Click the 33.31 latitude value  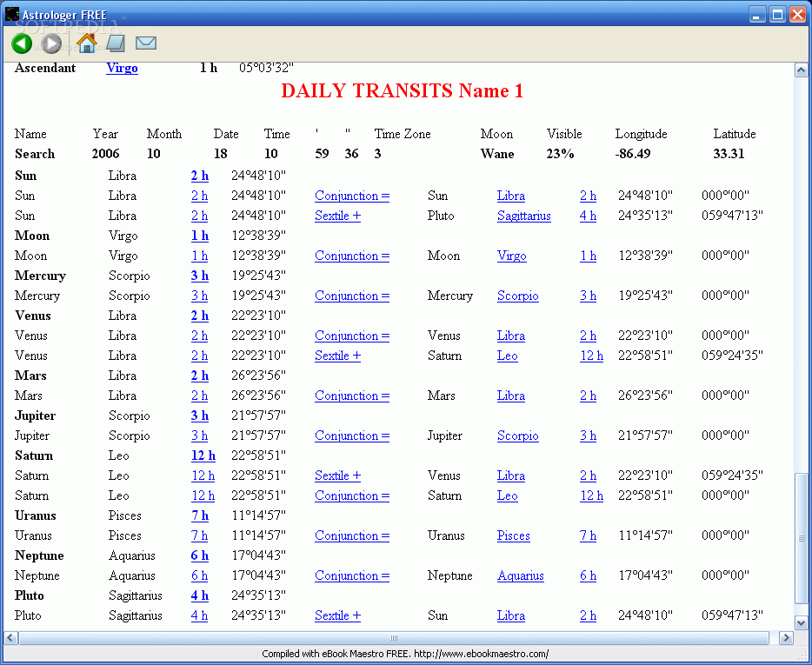point(729,154)
